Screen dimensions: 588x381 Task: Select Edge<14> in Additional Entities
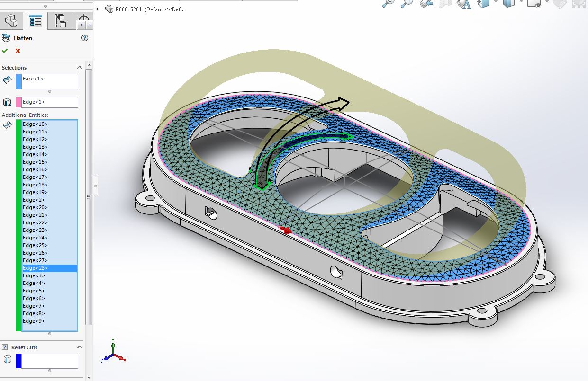(x=50, y=154)
